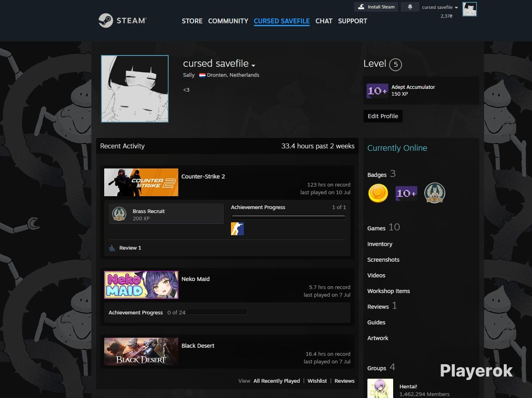This screenshot has width=532, height=398.
Task: Expand the profile name history arrow
Action: (x=253, y=65)
